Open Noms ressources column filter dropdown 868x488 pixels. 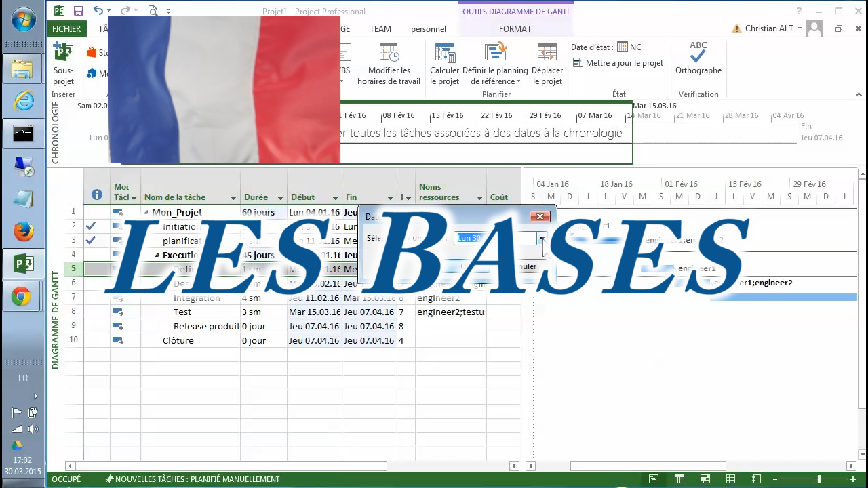(479, 198)
